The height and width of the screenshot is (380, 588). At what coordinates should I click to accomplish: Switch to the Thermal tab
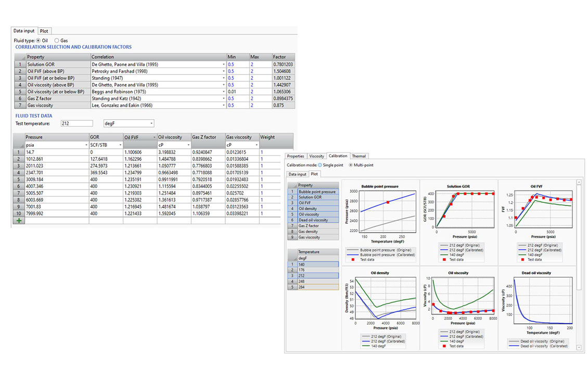359,156
